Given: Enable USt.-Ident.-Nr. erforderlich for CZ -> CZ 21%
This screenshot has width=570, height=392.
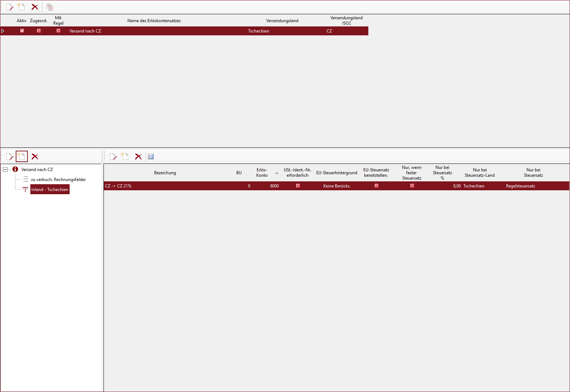Looking at the screenshot, I should 298,186.
